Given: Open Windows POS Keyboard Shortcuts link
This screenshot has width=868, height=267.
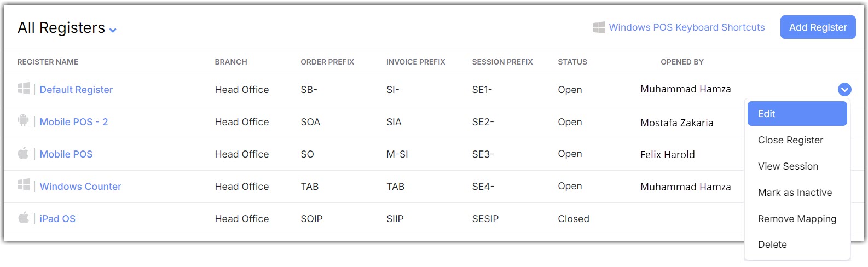Looking at the screenshot, I should coord(686,27).
